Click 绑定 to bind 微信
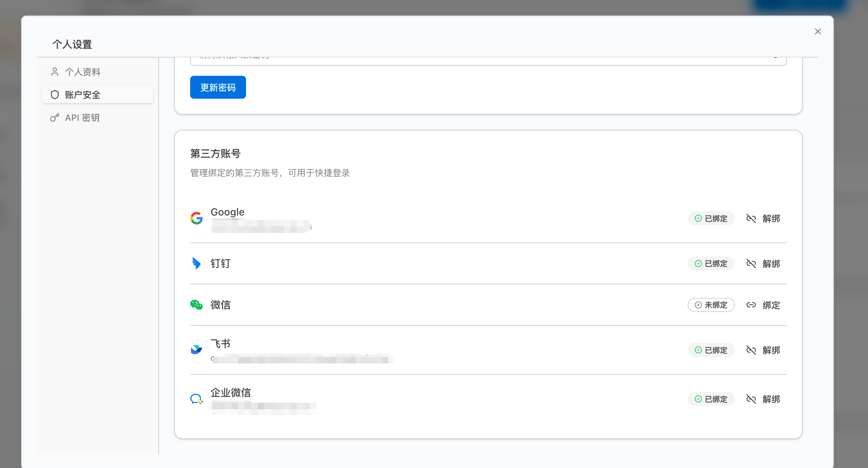 coord(770,305)
